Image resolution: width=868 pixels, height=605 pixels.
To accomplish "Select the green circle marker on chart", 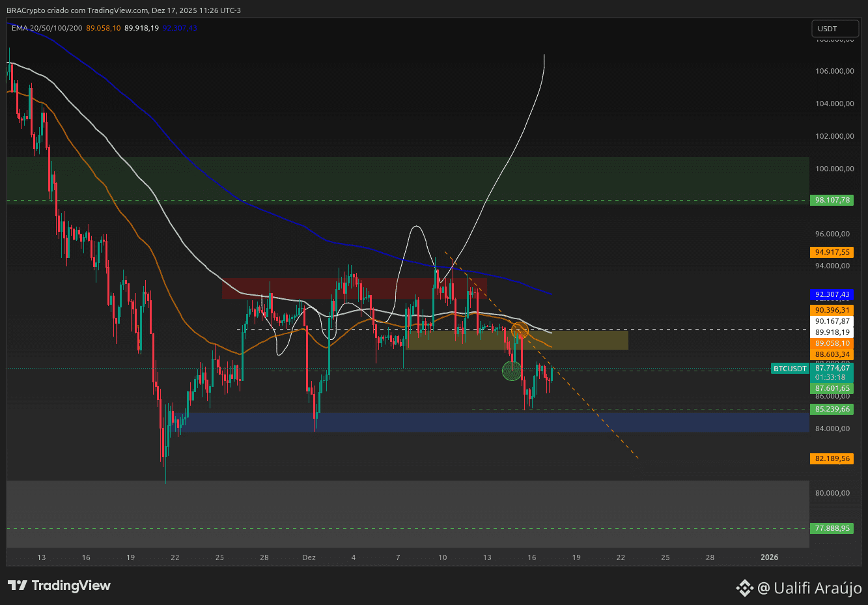I will pos(512,371).
